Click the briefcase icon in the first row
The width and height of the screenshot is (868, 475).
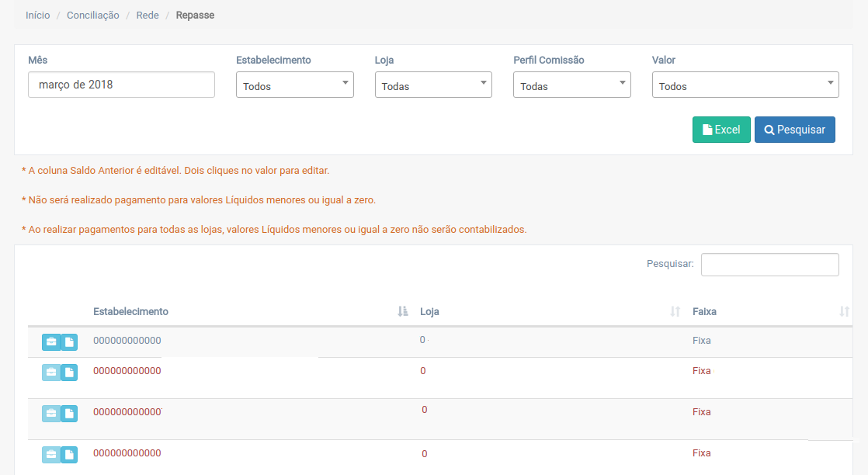(x=50, y=342)
